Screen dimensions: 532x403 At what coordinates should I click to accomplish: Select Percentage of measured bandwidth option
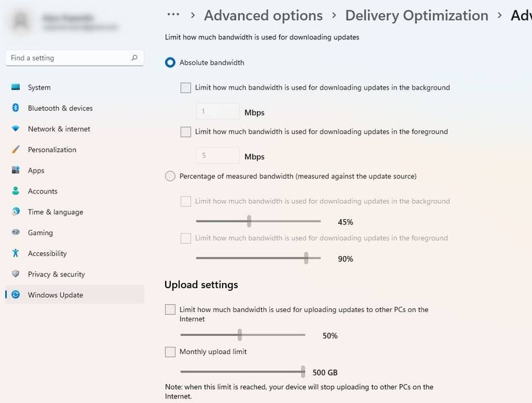tap(170, 176)
